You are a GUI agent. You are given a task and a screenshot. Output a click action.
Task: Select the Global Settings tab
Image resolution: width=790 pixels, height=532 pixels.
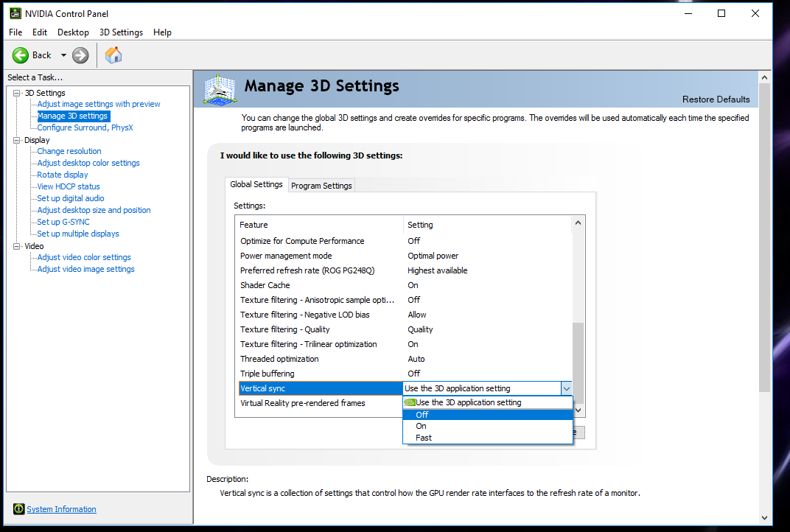tap(256, 184)
